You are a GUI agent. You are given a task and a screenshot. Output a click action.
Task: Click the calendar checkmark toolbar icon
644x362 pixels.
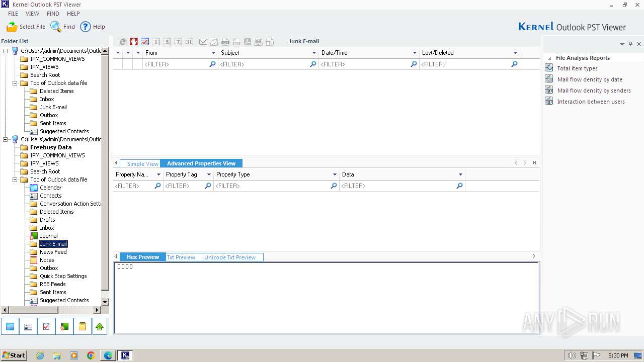tap(145, 42)
